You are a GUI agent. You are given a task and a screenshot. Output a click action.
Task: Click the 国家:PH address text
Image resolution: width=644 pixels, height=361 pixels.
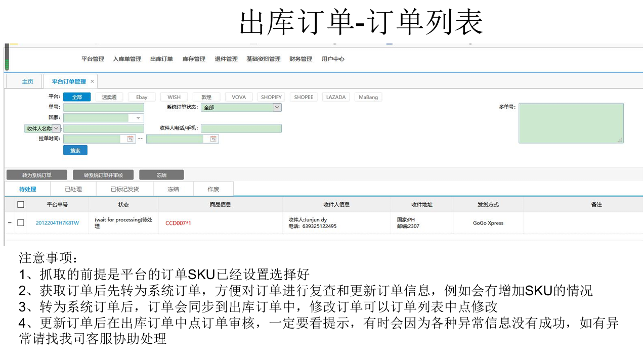coord(406,220)
